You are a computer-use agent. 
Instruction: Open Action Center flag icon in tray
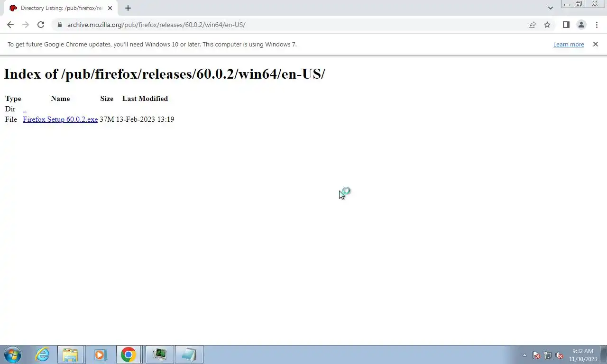tap(536, 355)
